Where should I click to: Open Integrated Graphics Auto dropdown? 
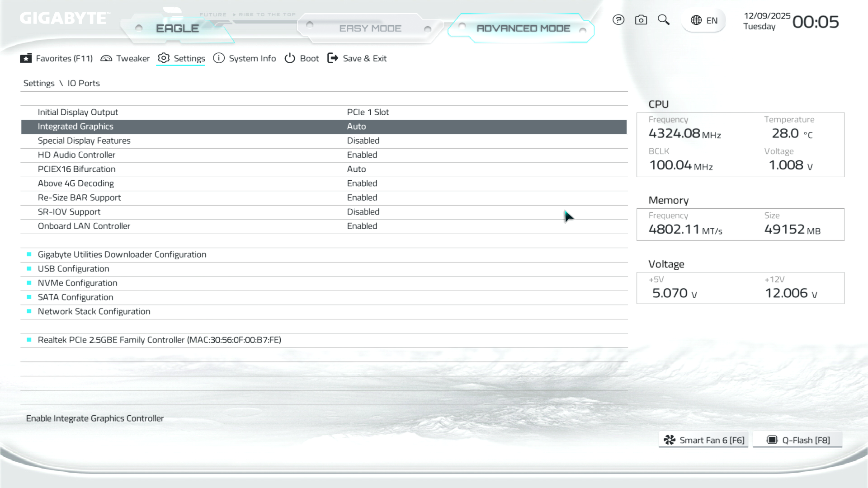356,127
